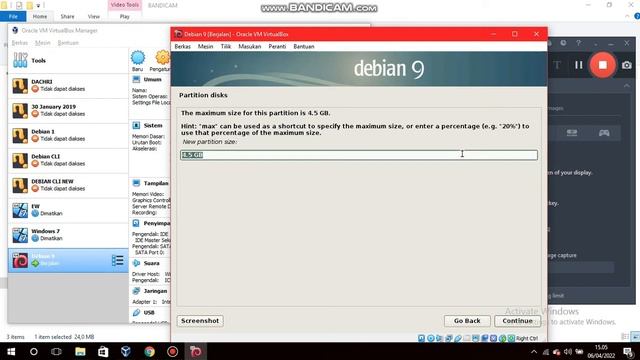Click the Baru (New) icon in VirtualBox Manager

[x=138, y=60]
